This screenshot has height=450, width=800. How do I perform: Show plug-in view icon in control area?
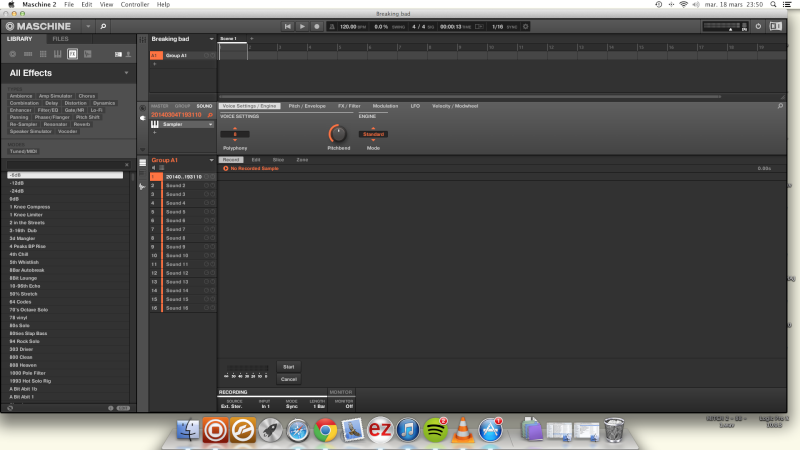point(143,118)
